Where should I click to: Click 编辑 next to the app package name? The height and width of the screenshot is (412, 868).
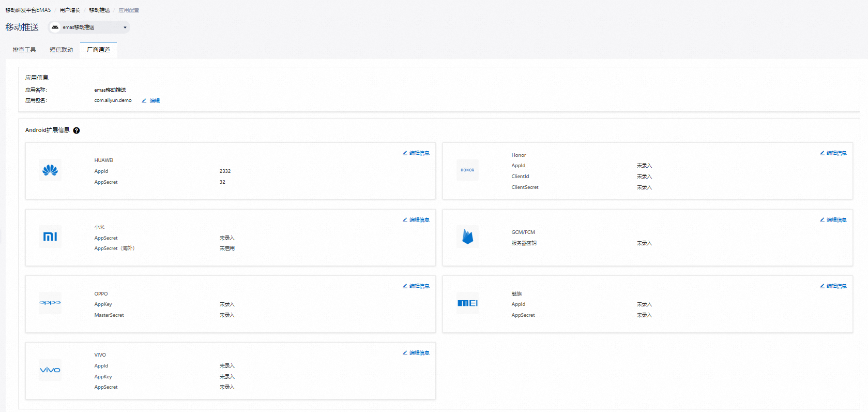pos(151,101)
